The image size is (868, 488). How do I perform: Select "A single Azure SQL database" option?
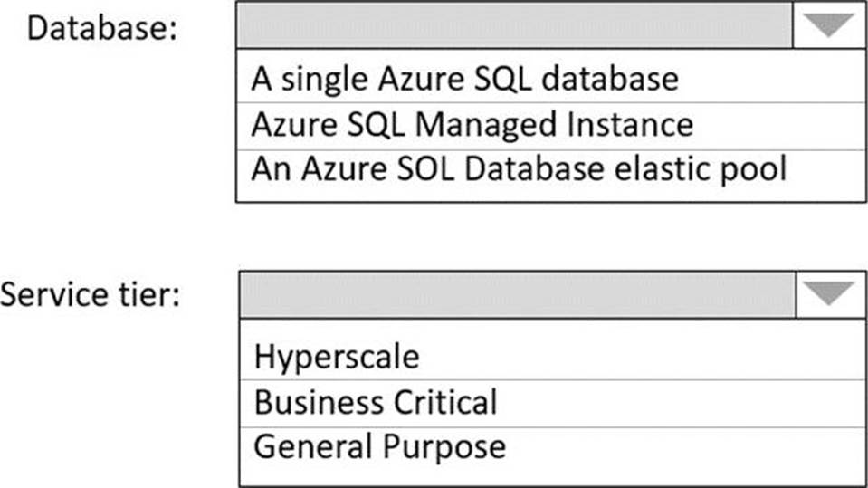[464, 79]
